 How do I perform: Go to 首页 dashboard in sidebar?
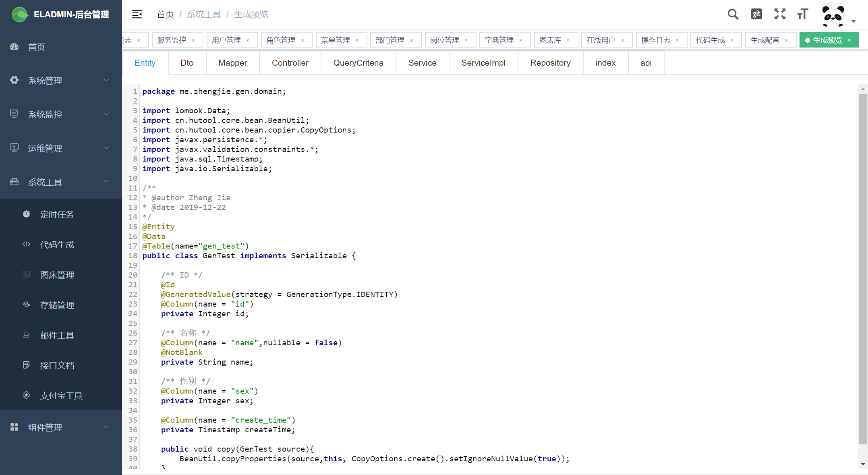click(36, 47)
